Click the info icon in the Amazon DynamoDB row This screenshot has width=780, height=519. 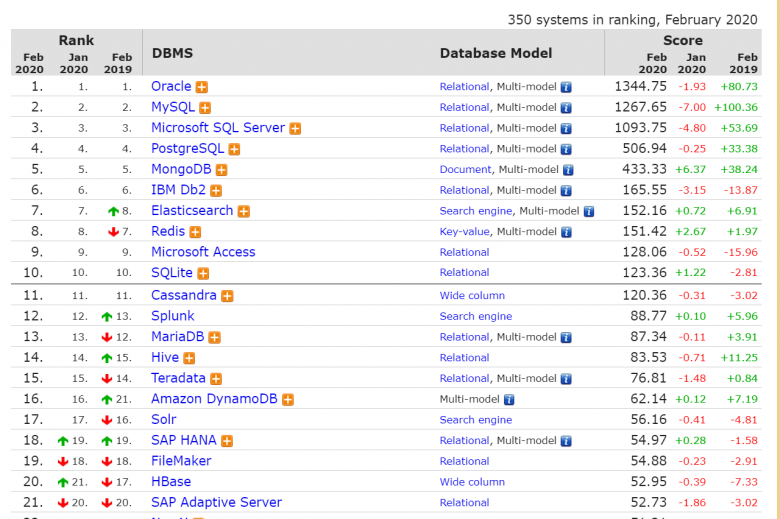click(x=509, y=400)
